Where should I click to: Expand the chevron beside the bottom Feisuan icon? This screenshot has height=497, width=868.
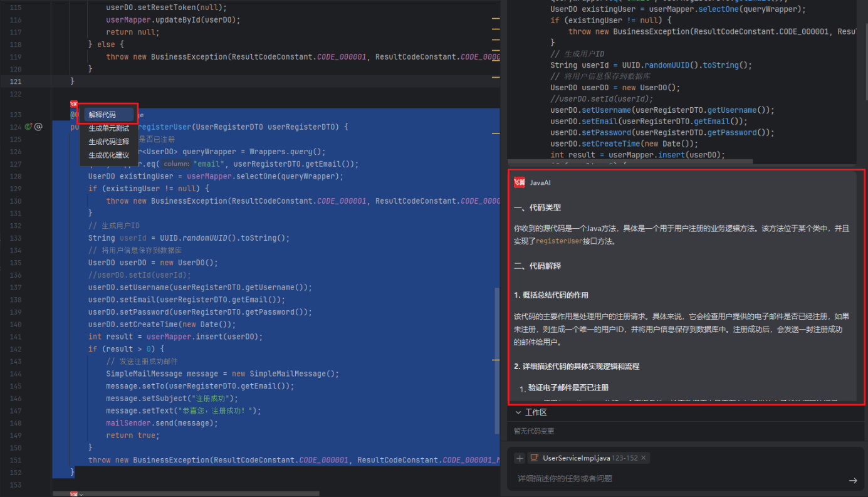coord(81,494)
